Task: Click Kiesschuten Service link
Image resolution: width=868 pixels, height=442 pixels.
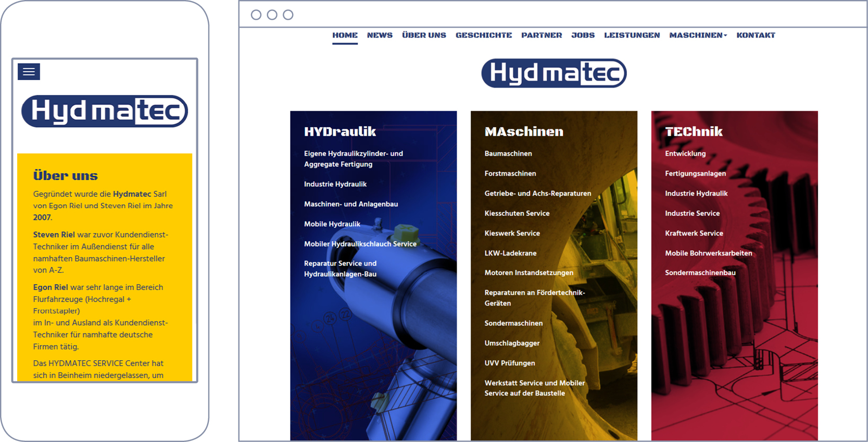Action: point(517,213)
